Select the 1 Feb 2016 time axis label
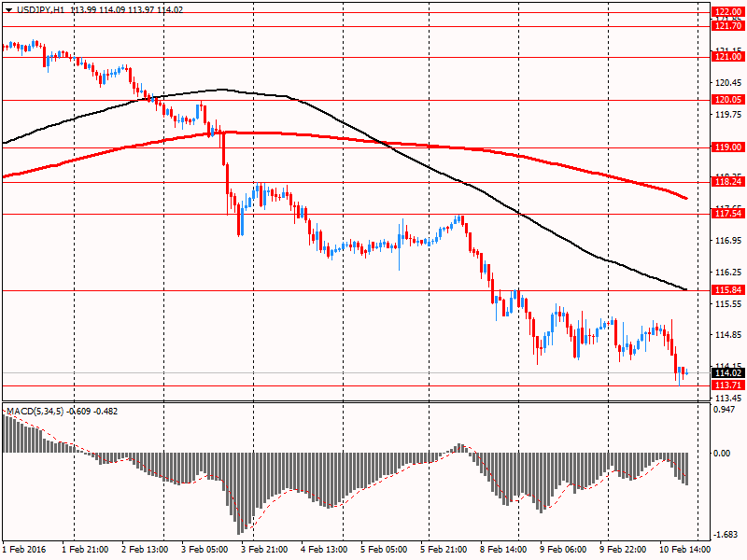 [x=24, y=550]
